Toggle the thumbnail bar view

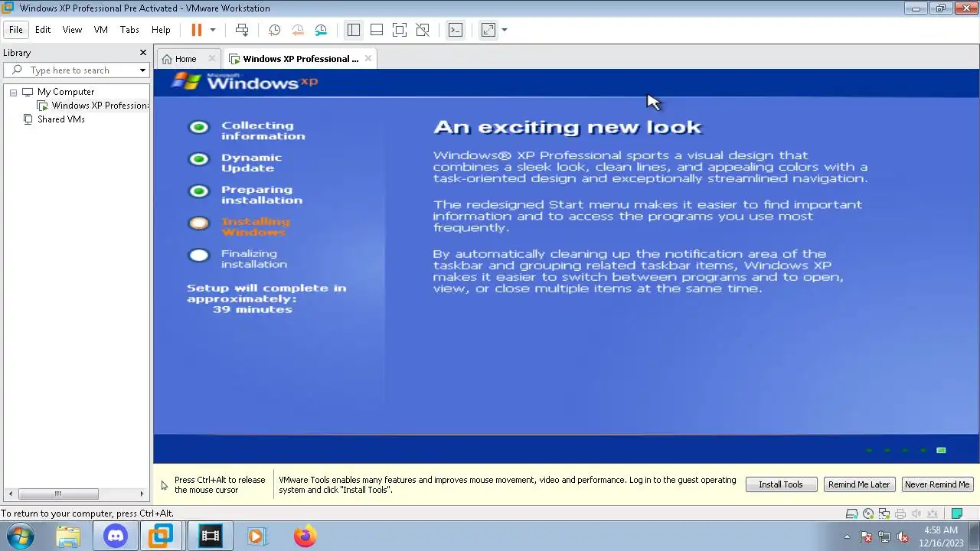pos(376,30)
